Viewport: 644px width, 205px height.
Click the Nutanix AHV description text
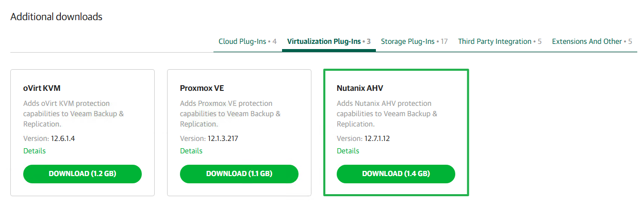tap(387, 114)
